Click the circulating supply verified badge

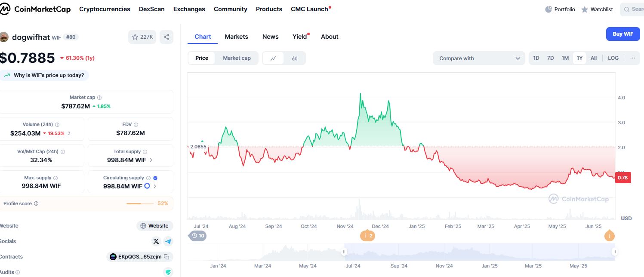pyautogui.click(x=155, y=178)
